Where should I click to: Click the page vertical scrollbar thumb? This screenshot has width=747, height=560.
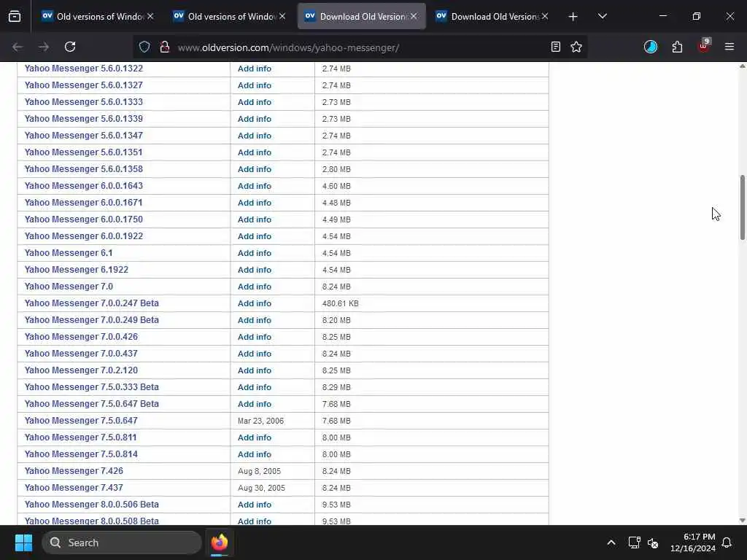742,208
